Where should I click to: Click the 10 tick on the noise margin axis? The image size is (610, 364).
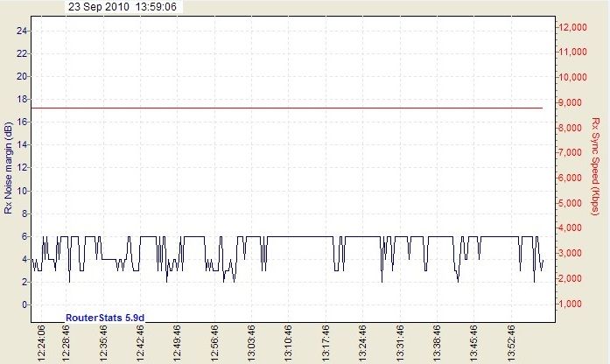point(23,191)
